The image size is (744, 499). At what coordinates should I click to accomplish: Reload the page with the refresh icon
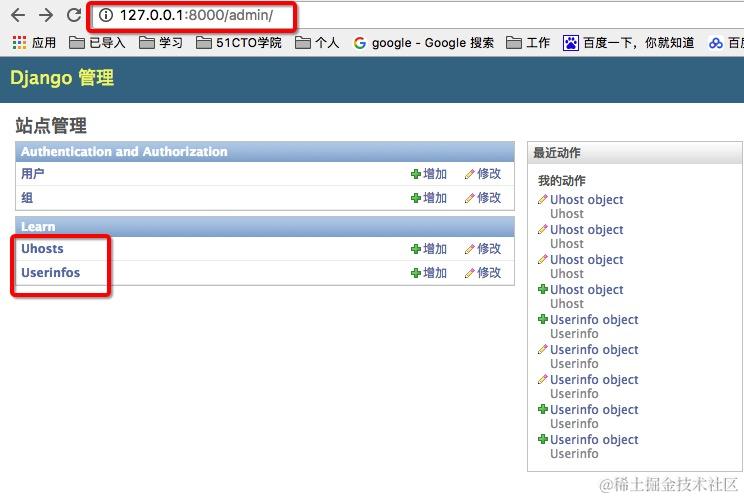coord(74,15)
